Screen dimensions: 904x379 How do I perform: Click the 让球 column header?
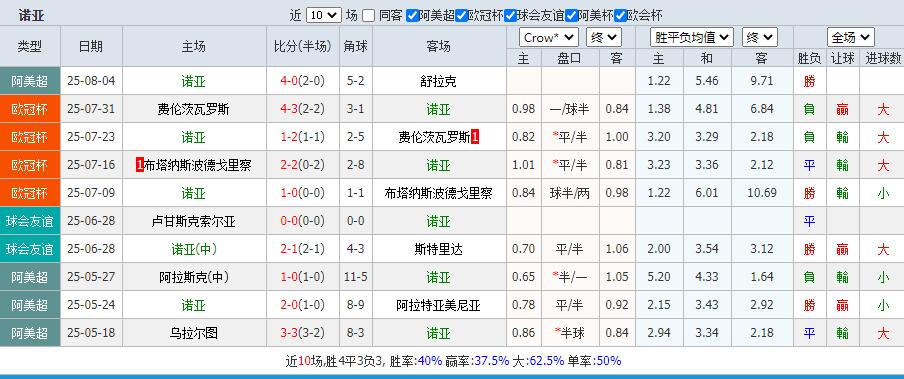click(x=842, y=58)
